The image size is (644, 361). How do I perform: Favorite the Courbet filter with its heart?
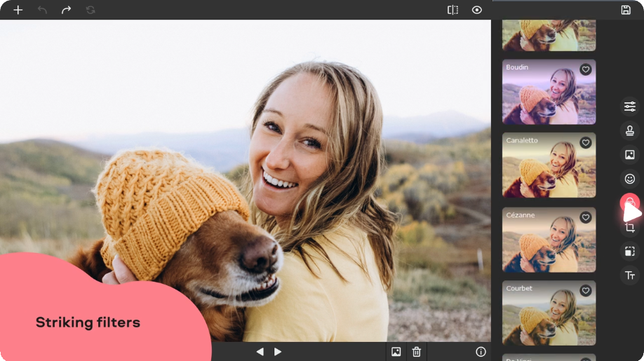(586, 290)
